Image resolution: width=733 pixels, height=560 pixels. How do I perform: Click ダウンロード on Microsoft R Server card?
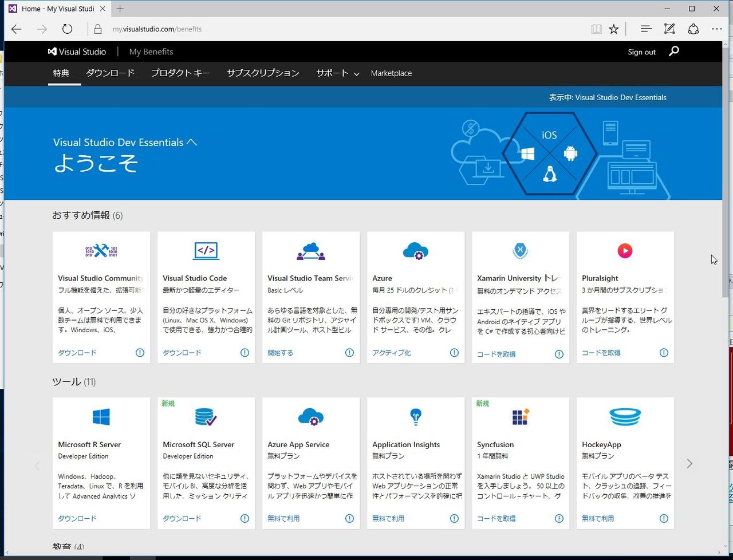point(77,518)
